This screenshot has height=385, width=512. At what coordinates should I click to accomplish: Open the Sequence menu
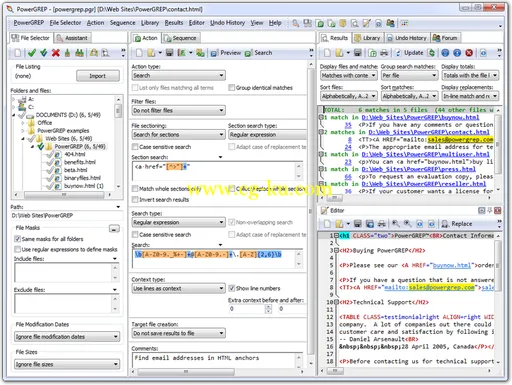122,23
